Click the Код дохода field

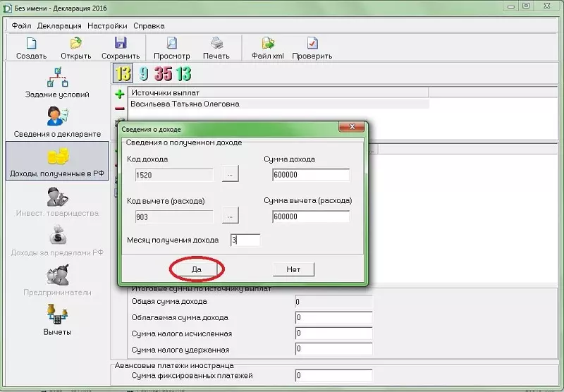174,175
